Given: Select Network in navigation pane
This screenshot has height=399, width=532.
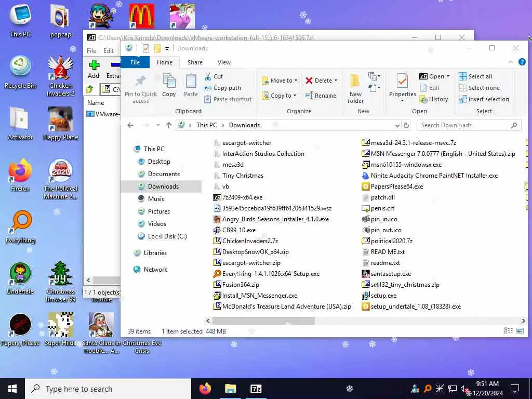Looking at the screenshot, I should [155, 270].
